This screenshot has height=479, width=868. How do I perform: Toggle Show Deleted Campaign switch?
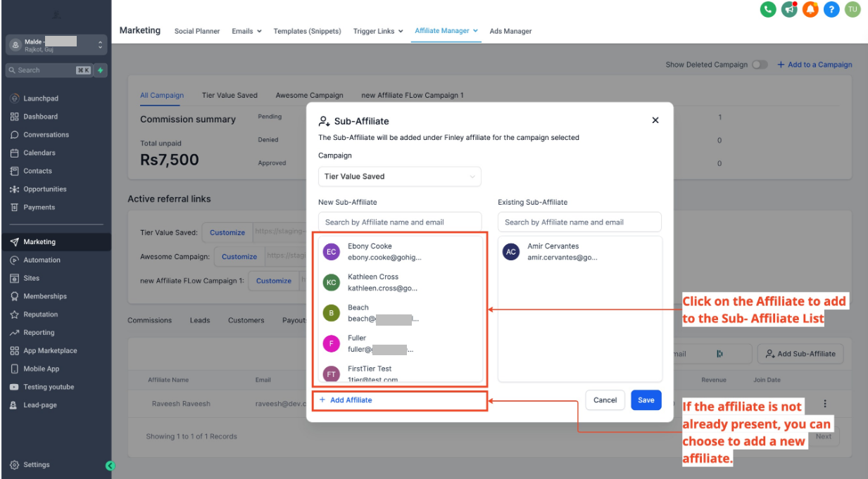(760, 65)
